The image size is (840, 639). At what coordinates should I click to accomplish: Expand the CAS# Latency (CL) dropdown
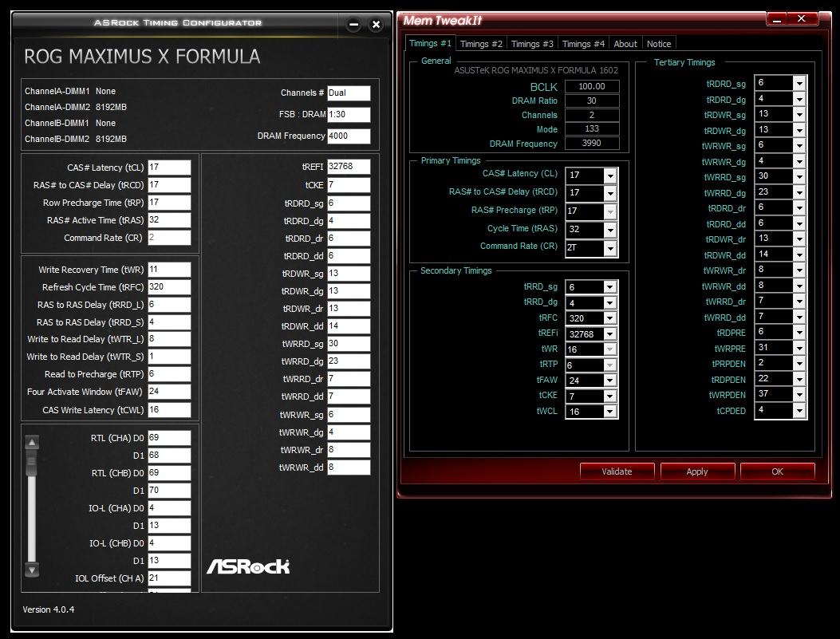tap(610, 176)
